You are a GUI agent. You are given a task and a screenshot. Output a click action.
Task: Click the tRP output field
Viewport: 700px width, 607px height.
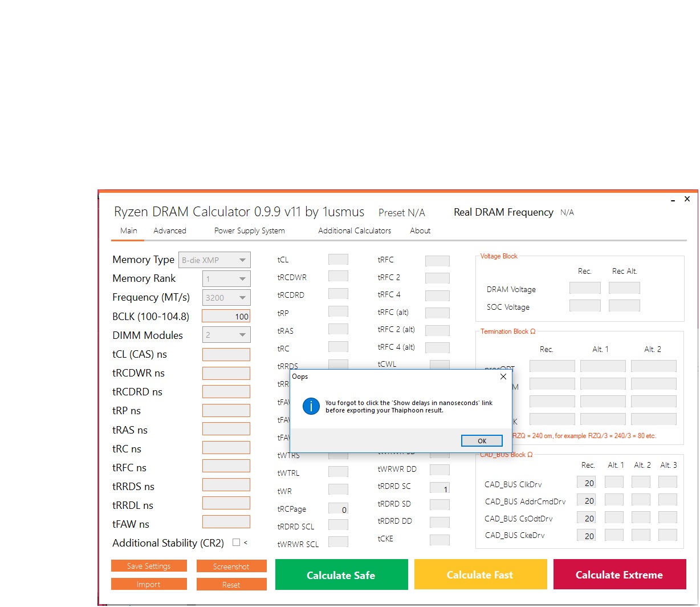[x=338, y=311]
